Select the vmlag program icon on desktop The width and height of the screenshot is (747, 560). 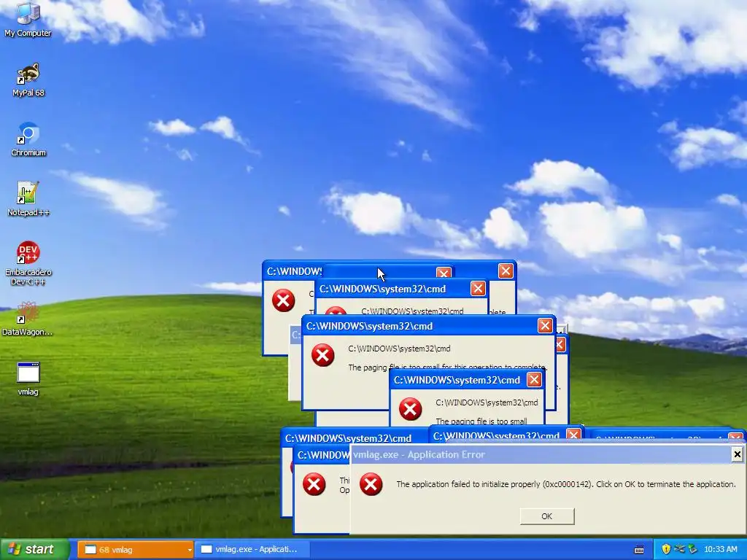(28, 379)
